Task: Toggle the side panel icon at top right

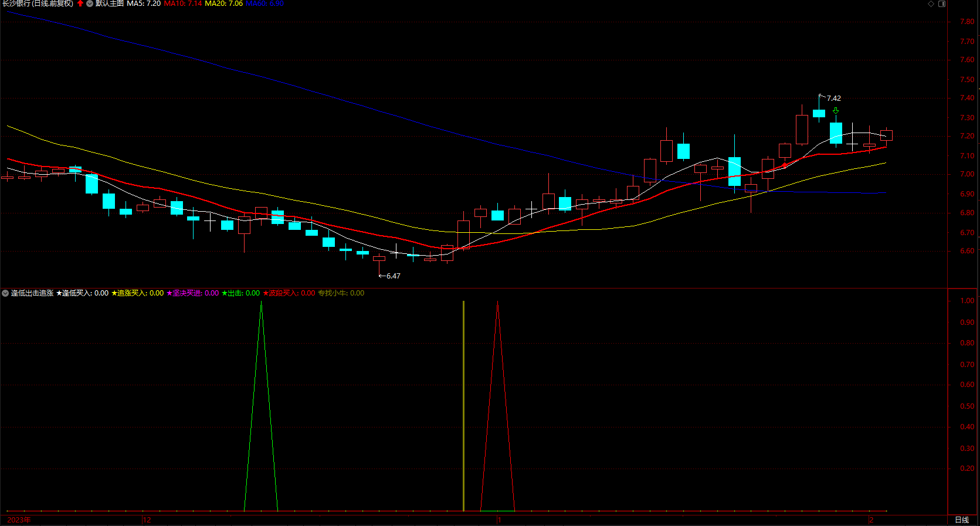Action: 942,4
